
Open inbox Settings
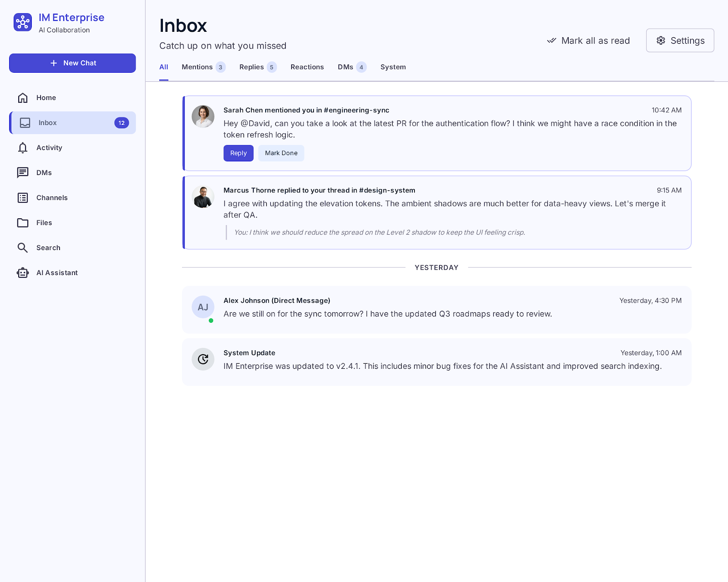680,40
